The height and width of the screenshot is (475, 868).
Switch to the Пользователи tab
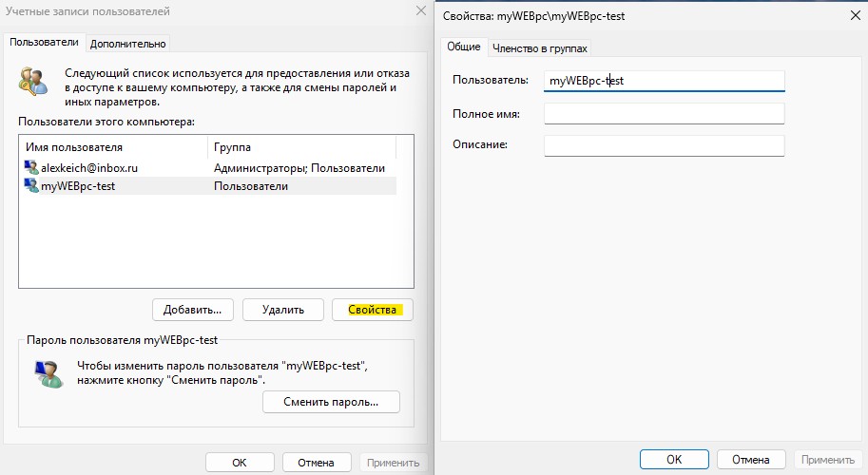pyautogui.click(x=45, y=43)
